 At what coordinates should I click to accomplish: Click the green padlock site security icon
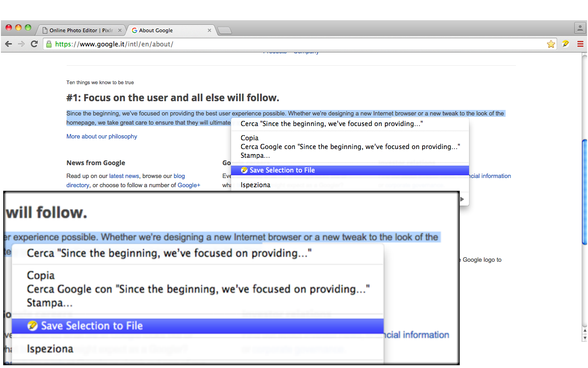coord(49,44)
